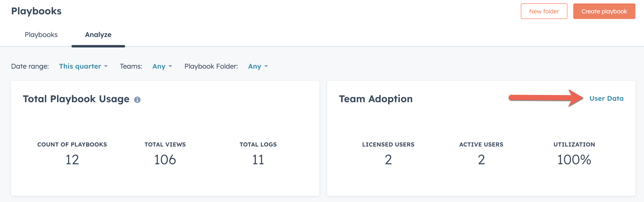Click the Licensed Users count
The image size is (644, 202).
click(388, 160)
